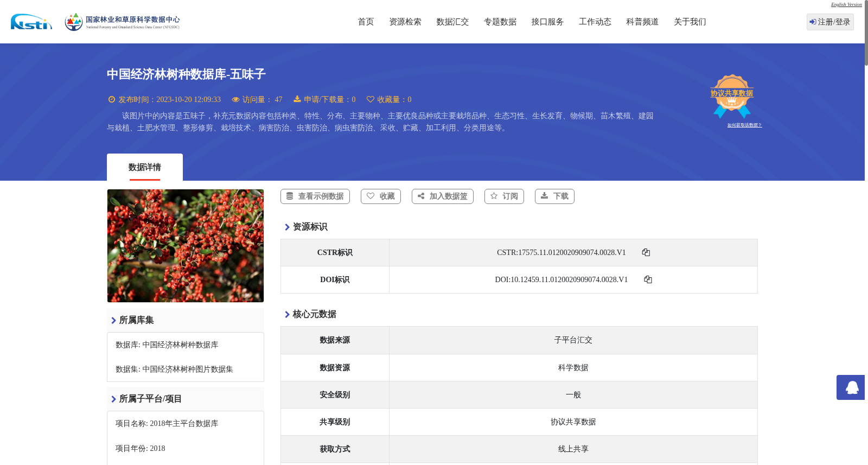Click the CSTR标识 row label

click(x=335, y=253)
